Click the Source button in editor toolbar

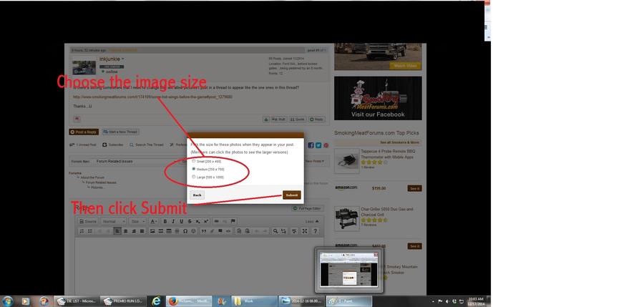click(x=87, y=222)
